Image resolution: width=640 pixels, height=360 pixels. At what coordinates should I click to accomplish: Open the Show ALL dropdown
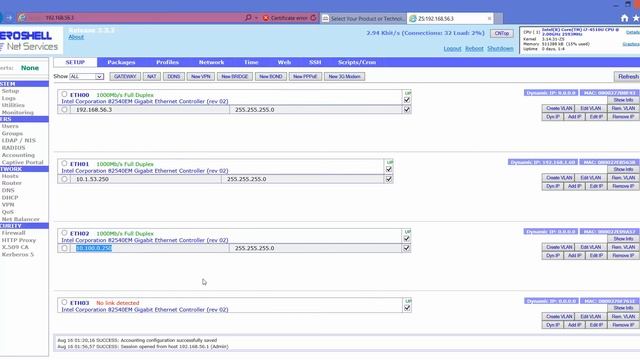click(x=87, y=77)
